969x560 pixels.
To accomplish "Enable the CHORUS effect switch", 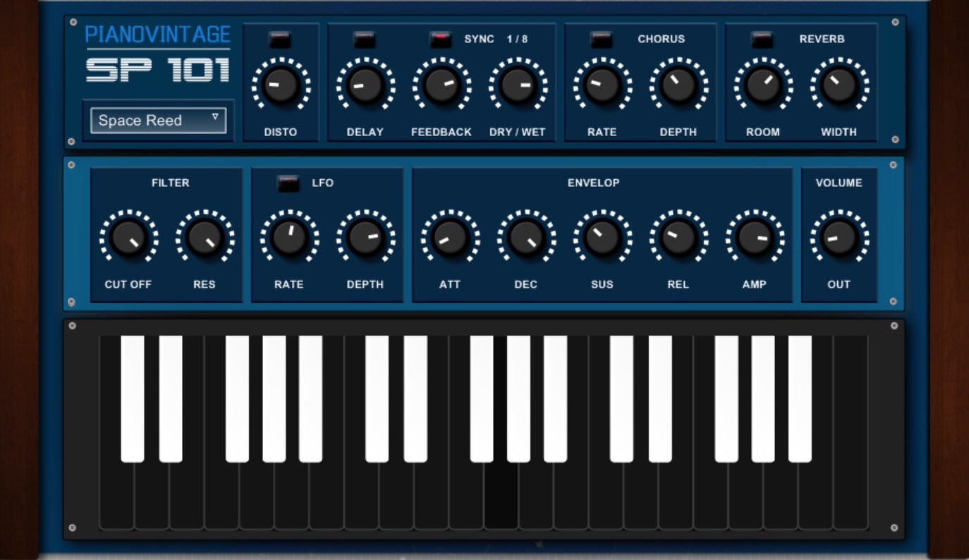I will point(600,40).
